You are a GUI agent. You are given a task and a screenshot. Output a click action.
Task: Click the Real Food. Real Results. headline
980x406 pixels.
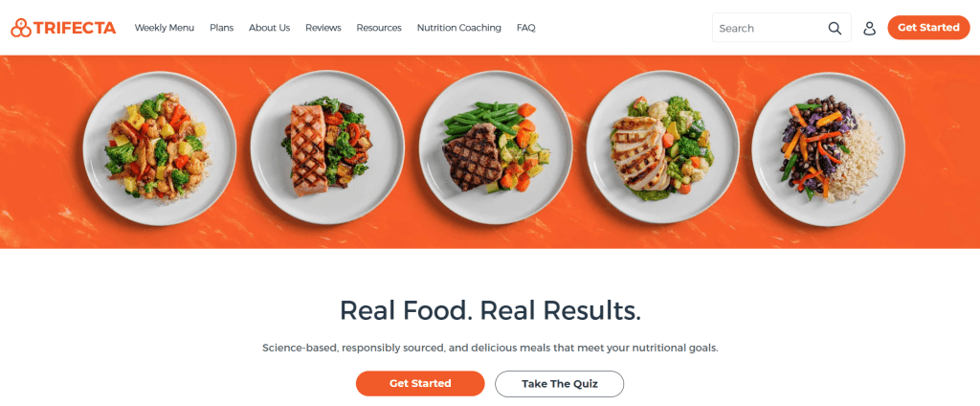[490, 311]
